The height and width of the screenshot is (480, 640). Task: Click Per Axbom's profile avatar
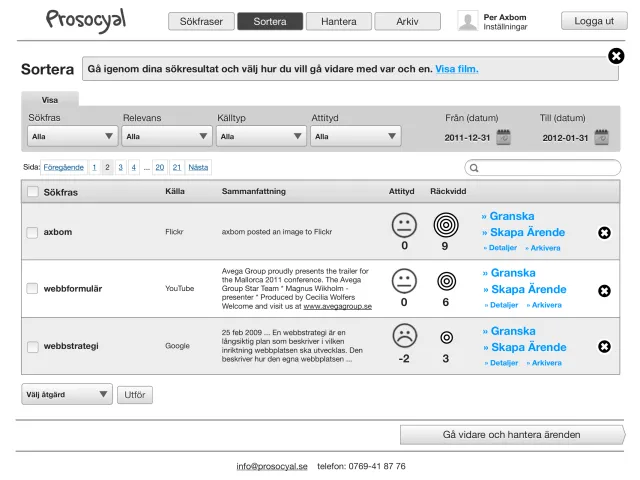(468, 21)
